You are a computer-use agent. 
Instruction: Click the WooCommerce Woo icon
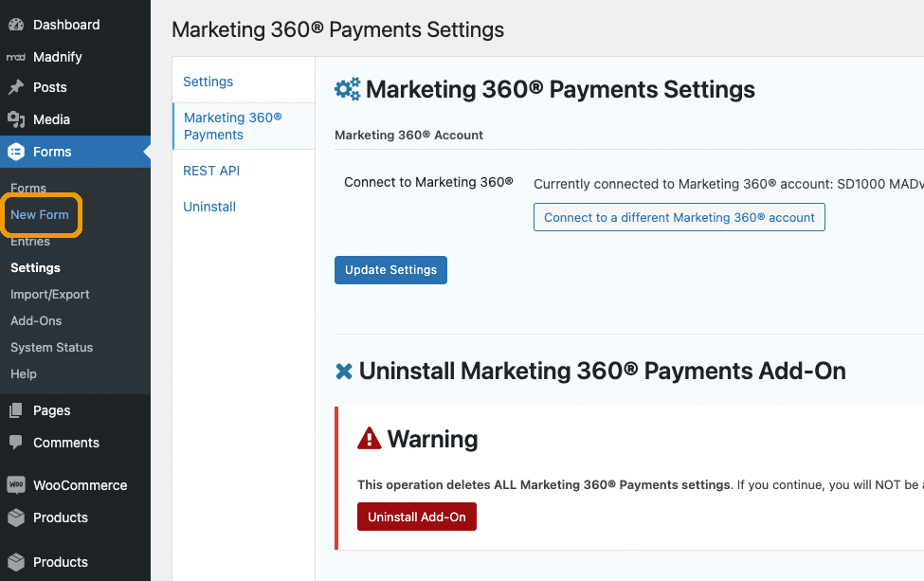point(16,485)
